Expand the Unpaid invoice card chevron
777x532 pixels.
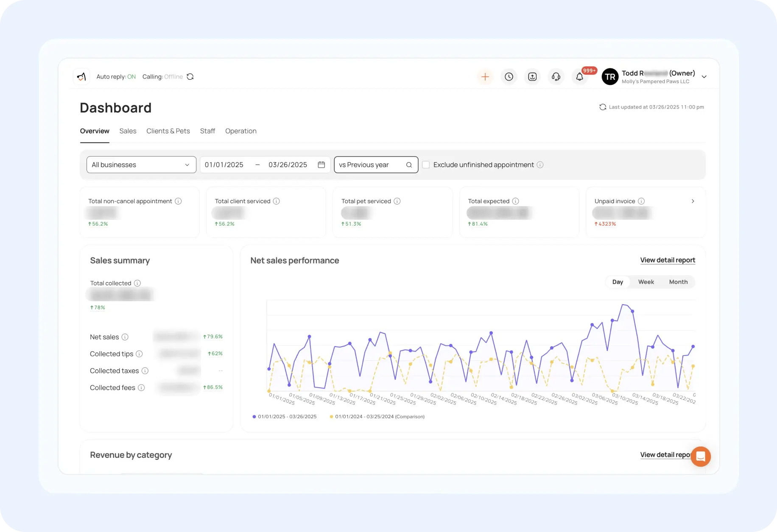pos(693,201)
